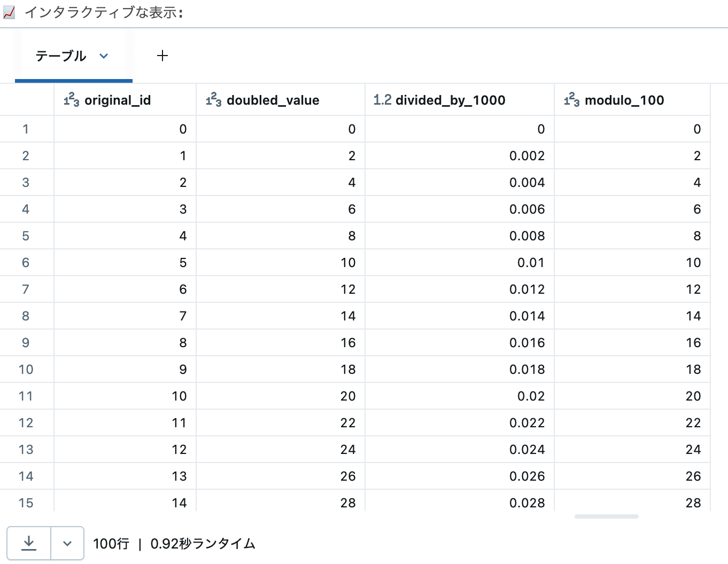Screen dimensions: 728x564
Task: Click the integer type icon on doubled_value column
Action: pos(213,100)
